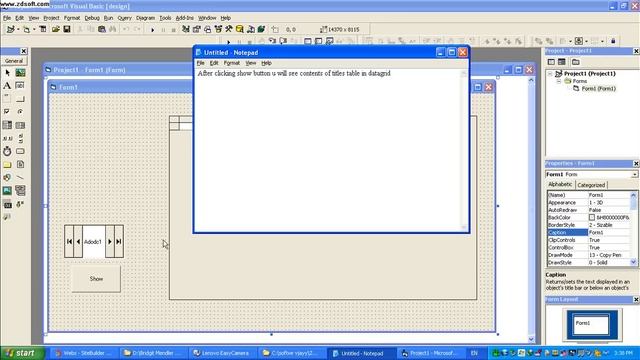Screen dimensions: 640x360
Task: Open Visual Basic's Debug menu
Action: (x=92, y=18)
